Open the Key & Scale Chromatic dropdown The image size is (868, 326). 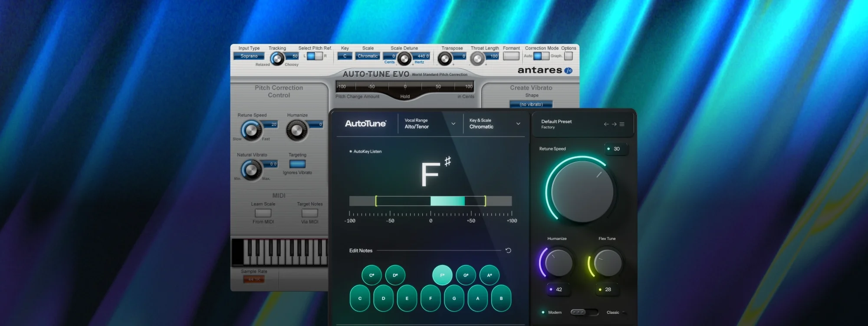point(495,123)
